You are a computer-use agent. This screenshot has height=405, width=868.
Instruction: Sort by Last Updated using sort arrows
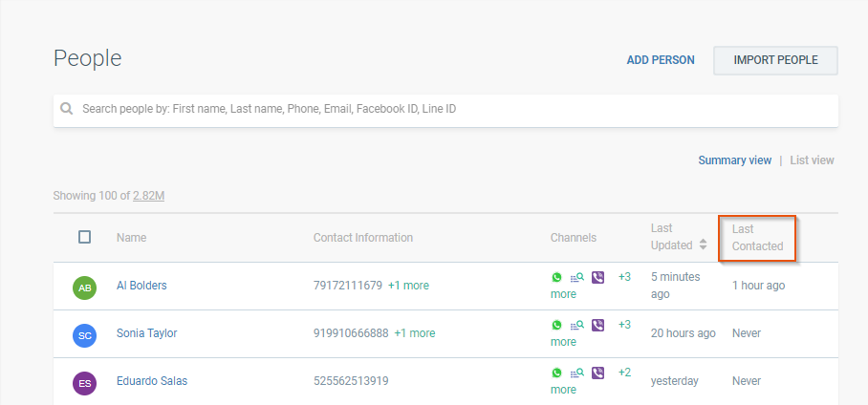click(x=704, y=245)
